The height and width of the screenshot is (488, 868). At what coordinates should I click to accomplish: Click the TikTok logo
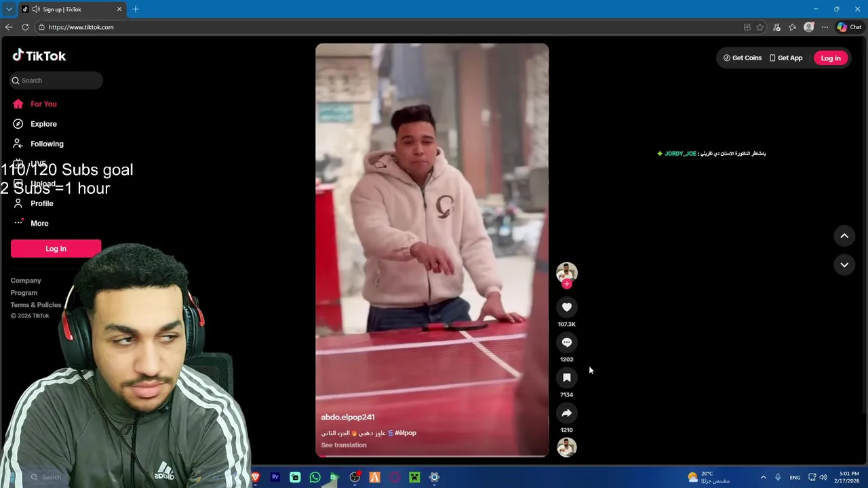[x=39, y=56]
